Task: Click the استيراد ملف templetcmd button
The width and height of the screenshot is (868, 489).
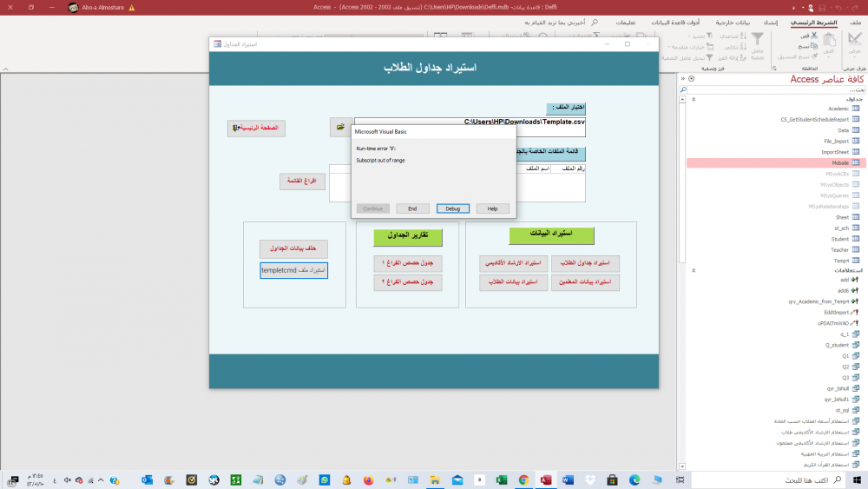Action: click(x=293, y=270)
